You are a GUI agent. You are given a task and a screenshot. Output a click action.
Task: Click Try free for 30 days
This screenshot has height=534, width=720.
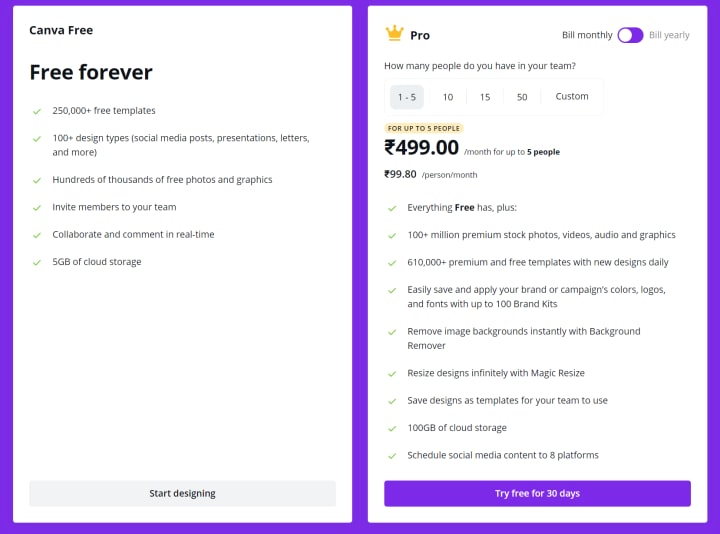point(537,494)
